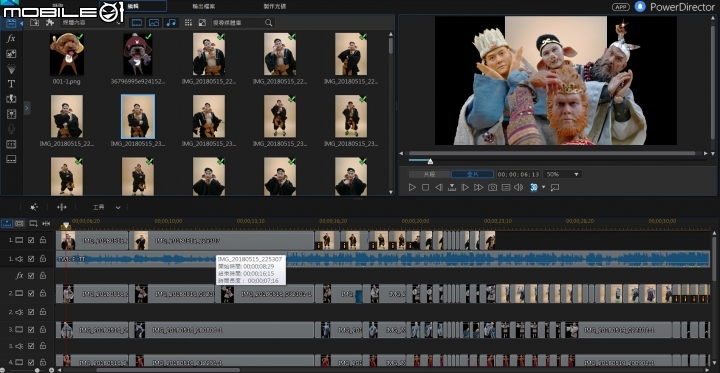Step to next frame in preview

pyautogui.click(x=465, y=187)
